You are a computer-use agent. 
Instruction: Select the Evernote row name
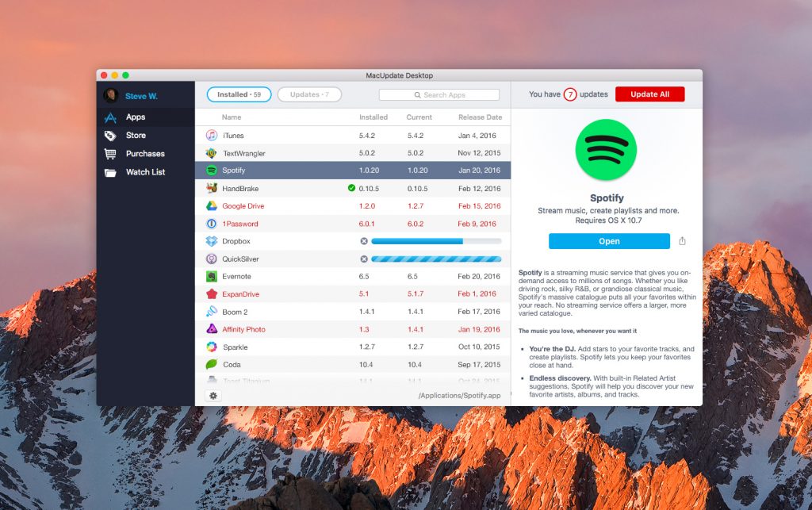236,277
